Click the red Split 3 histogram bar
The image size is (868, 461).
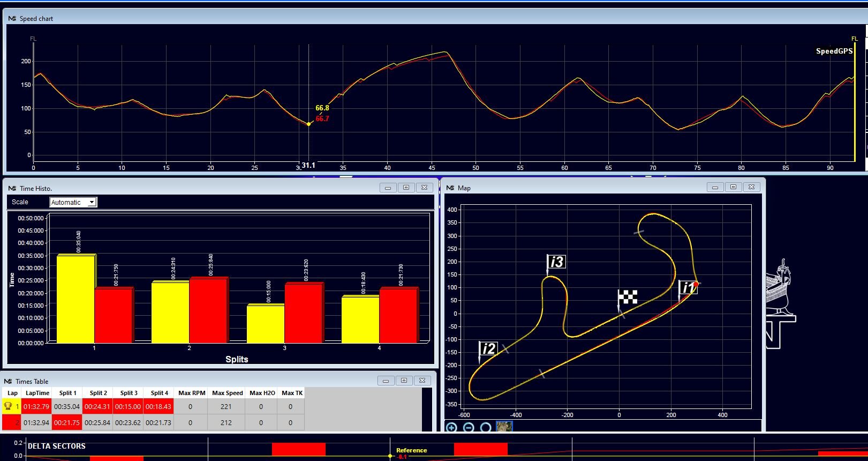(x=304, y=313)
